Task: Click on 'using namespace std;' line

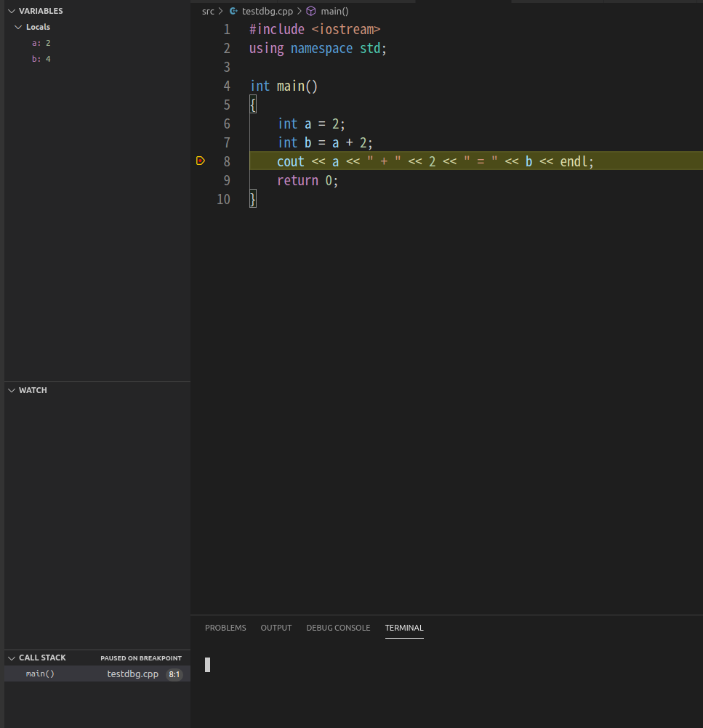Action: pos(318,48)
